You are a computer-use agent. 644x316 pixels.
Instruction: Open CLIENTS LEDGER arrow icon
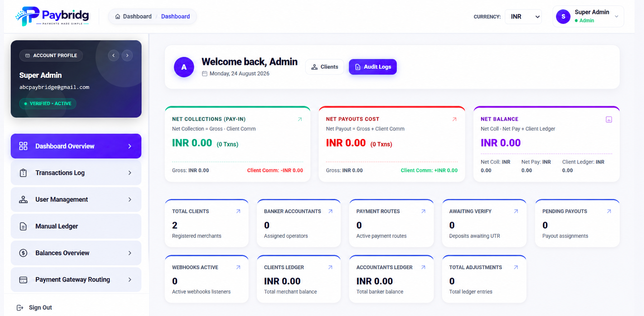(x=330, y=267)
